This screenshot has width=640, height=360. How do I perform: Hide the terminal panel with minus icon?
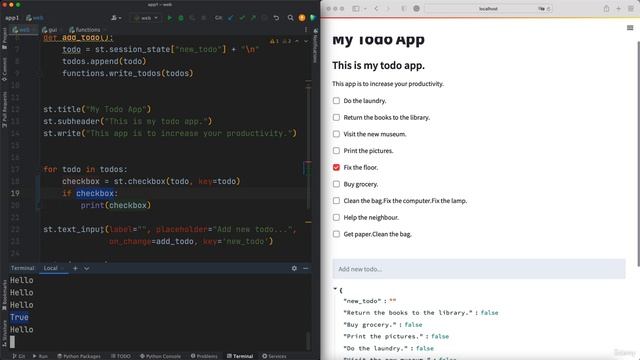click(x=306, y=268)
